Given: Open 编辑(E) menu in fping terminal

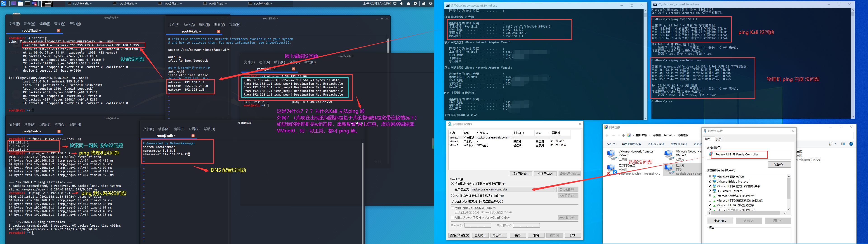Looking at the screenshot, I should [x=45, y=125].
